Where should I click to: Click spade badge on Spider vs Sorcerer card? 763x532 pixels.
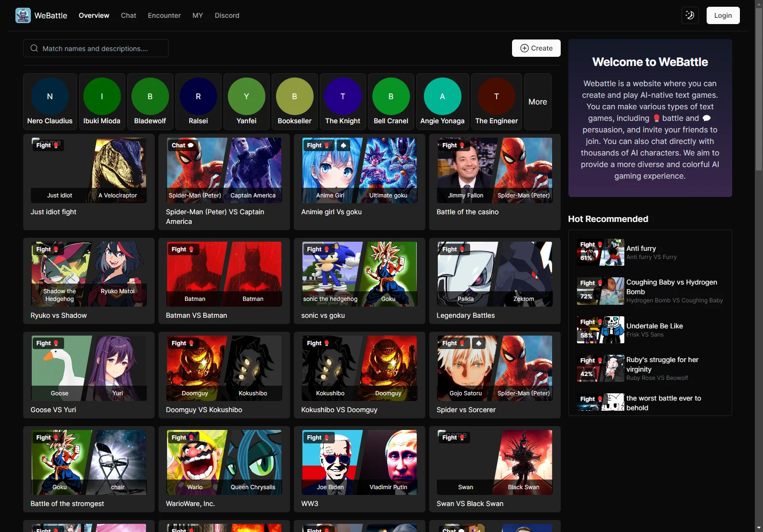point(478,343)
